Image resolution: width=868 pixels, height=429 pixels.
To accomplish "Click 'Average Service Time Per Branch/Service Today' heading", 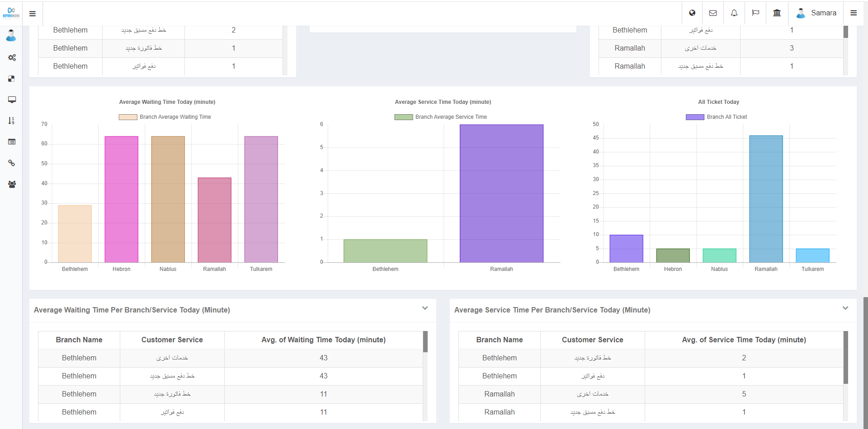I will (552, 310).
